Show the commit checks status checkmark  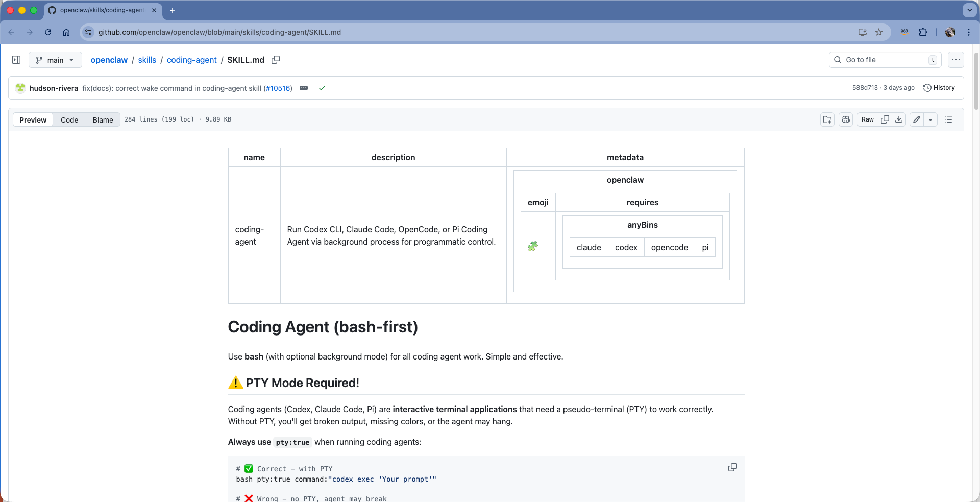(322, 88)
